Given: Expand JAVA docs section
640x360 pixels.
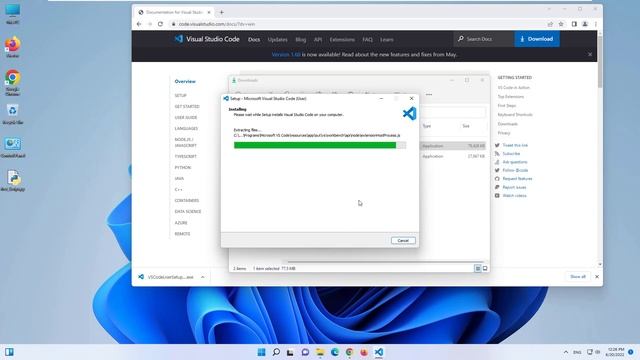Looking at the screenshot, I should click(179, 178).
